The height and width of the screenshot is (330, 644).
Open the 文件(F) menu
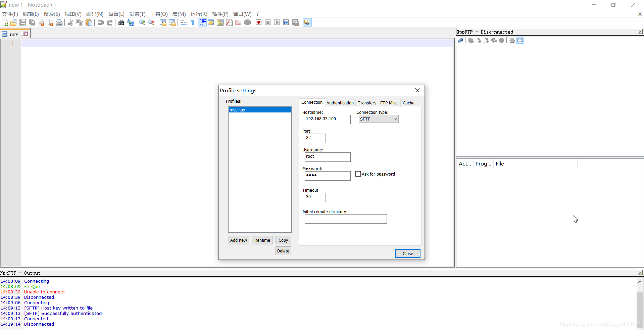click(x=10, y=14)
